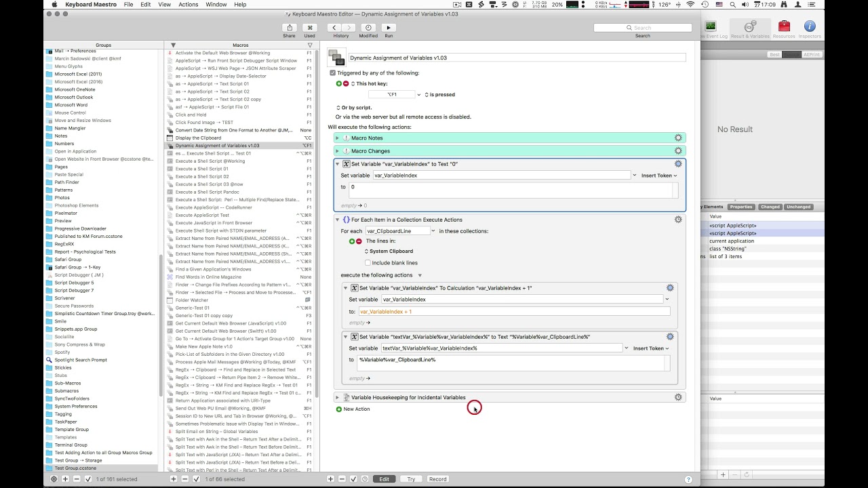
Task: Click the groups target icon at bottom left
Action: coord(54,479)
